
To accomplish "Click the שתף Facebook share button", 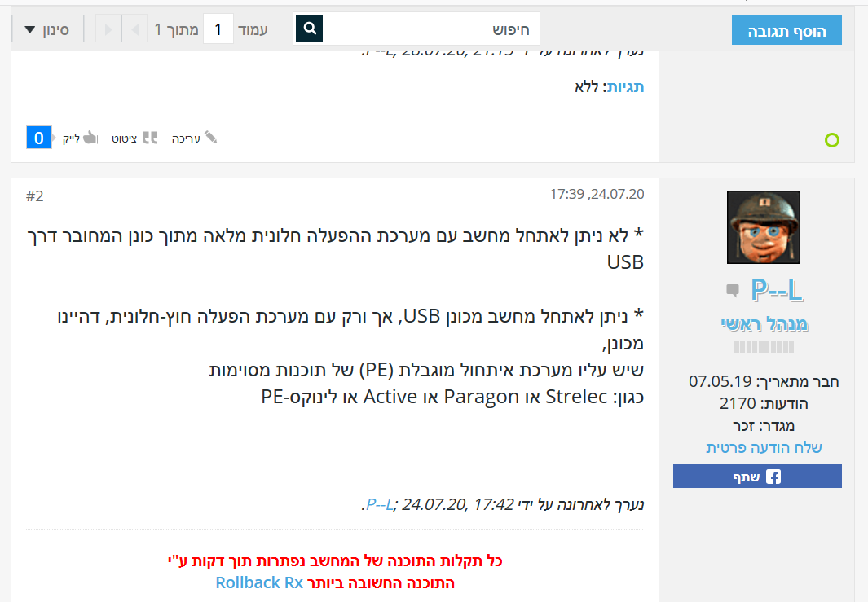I will click(757, 476).
